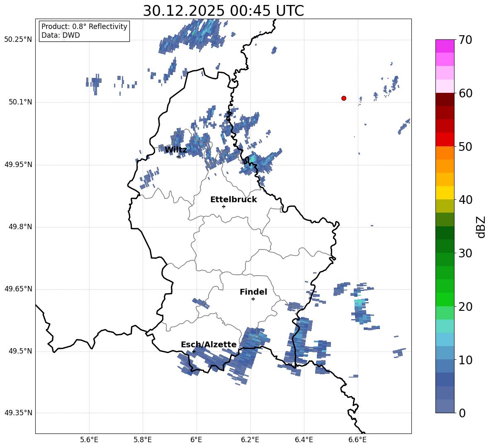The height and width of the screenshot is (448, 491).
Task: Click the 50.25°N latitude label
Action: pos(18,40)
